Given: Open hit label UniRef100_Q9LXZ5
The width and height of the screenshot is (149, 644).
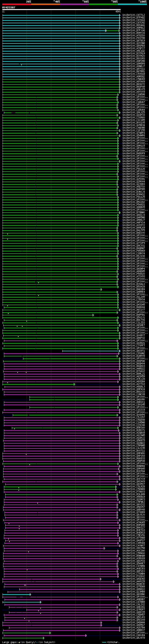Looking at the screenshot, I should pos(133,112).
